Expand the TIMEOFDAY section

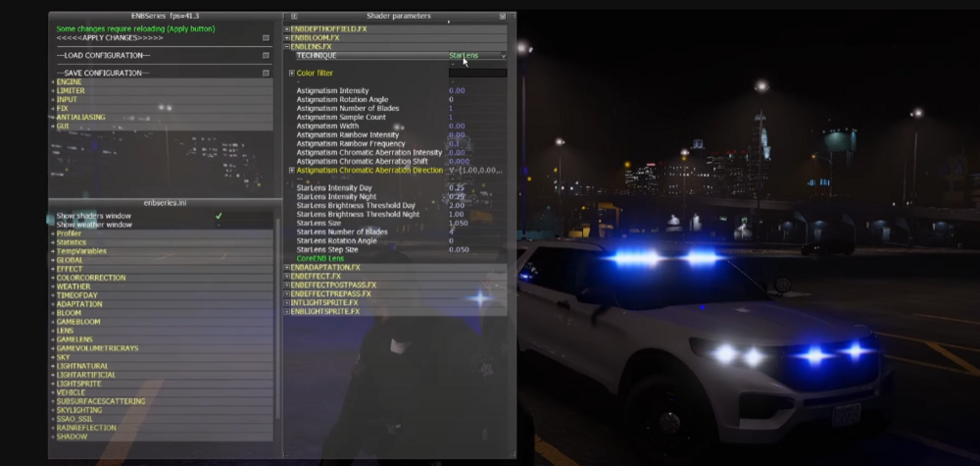(53, 295)
